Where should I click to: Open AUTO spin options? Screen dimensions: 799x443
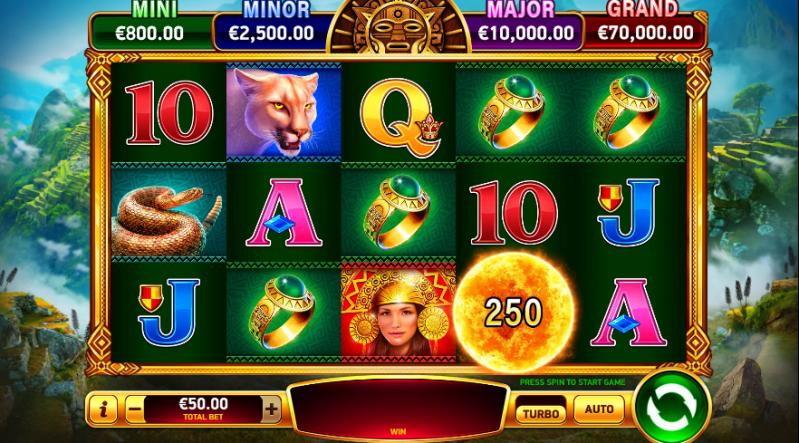click(599, 409)
